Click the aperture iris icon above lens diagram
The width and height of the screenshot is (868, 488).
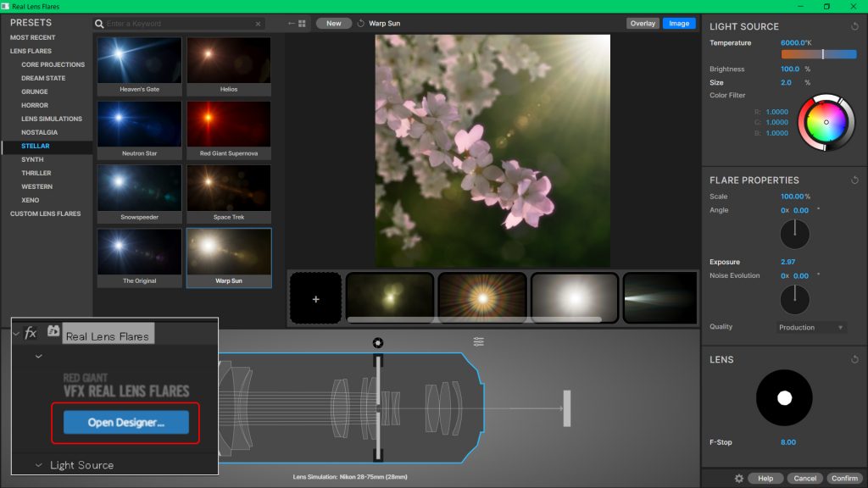[x=378, y=342]
